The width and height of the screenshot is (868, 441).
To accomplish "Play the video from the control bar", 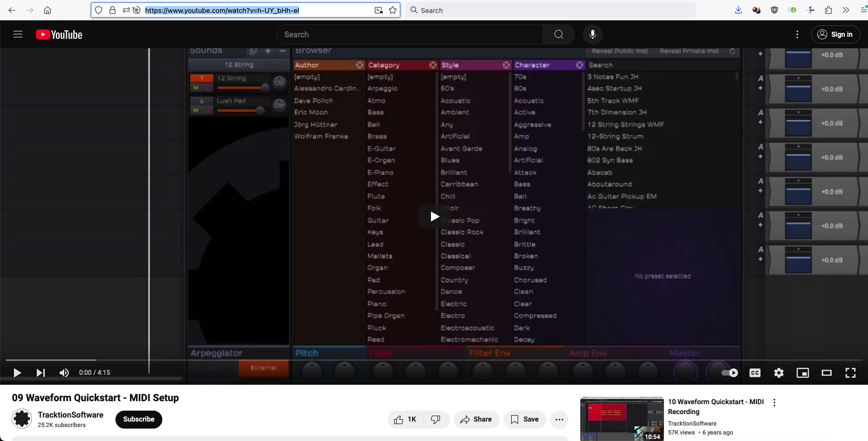I will pyautogui.click(x=17, y=372).
